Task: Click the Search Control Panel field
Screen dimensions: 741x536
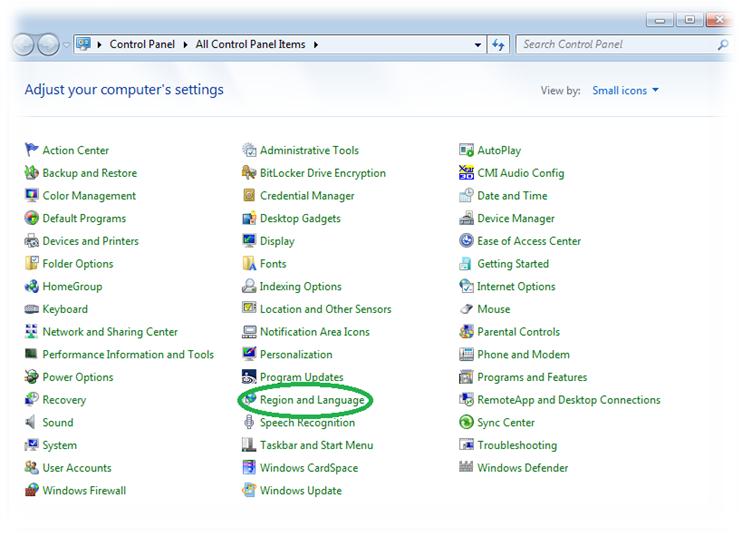Action: click(624, 44)
